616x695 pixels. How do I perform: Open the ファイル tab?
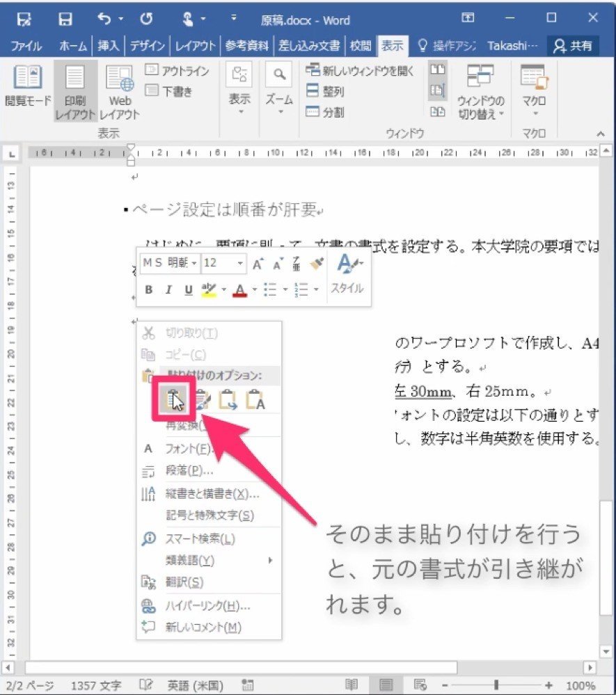(x=26, y=46)
